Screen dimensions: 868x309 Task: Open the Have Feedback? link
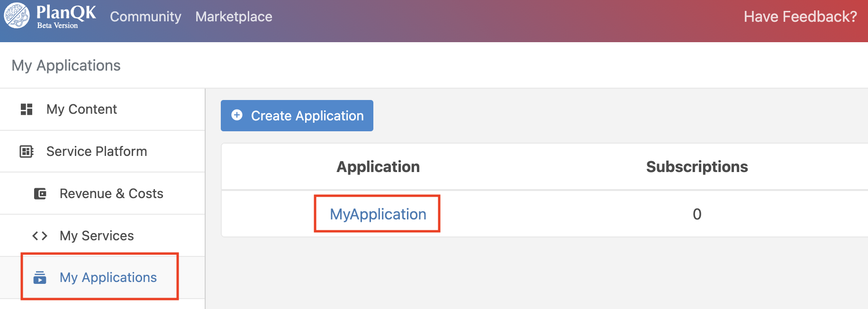(800, 17)
